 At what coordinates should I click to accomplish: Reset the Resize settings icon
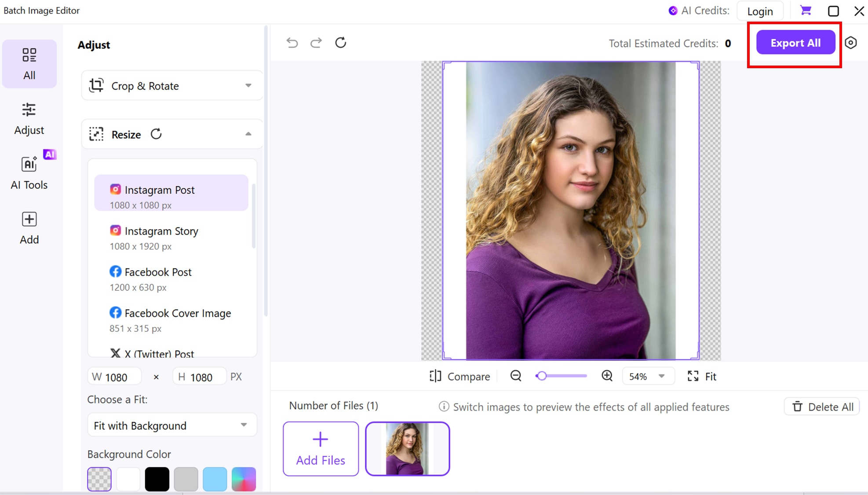(156, 134)
